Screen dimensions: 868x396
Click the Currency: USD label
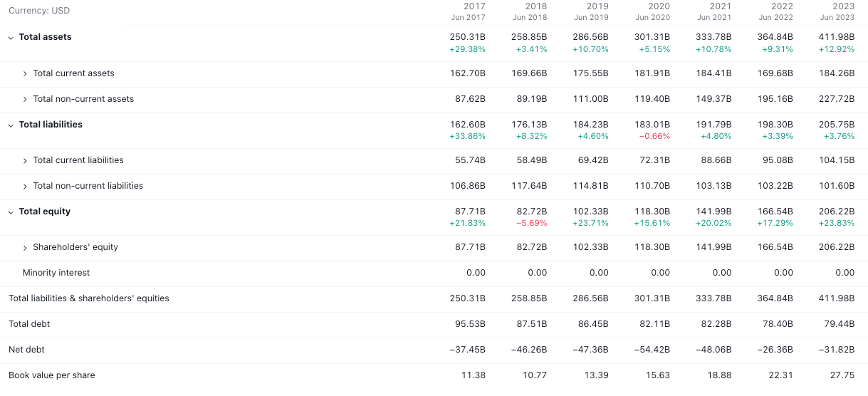coord(39,11)
